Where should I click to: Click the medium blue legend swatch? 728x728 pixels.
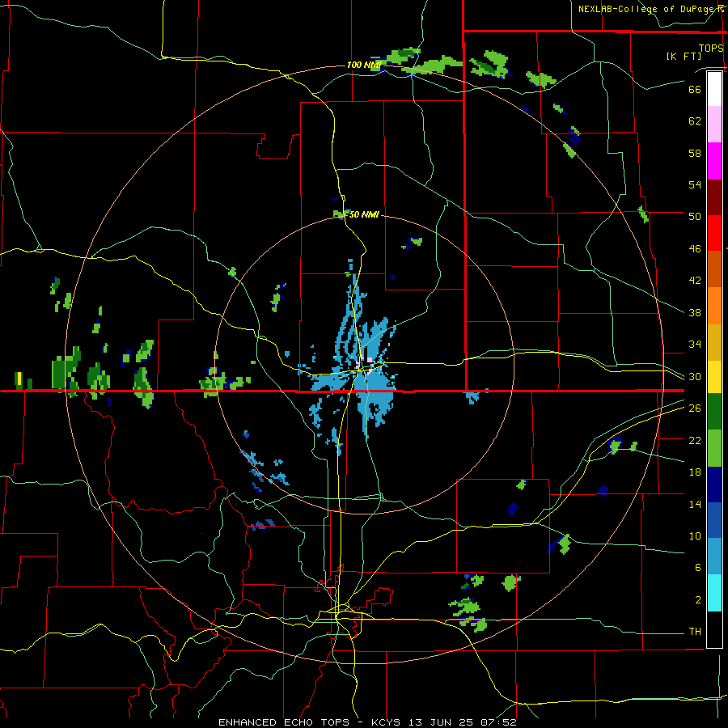coord(714,520)
